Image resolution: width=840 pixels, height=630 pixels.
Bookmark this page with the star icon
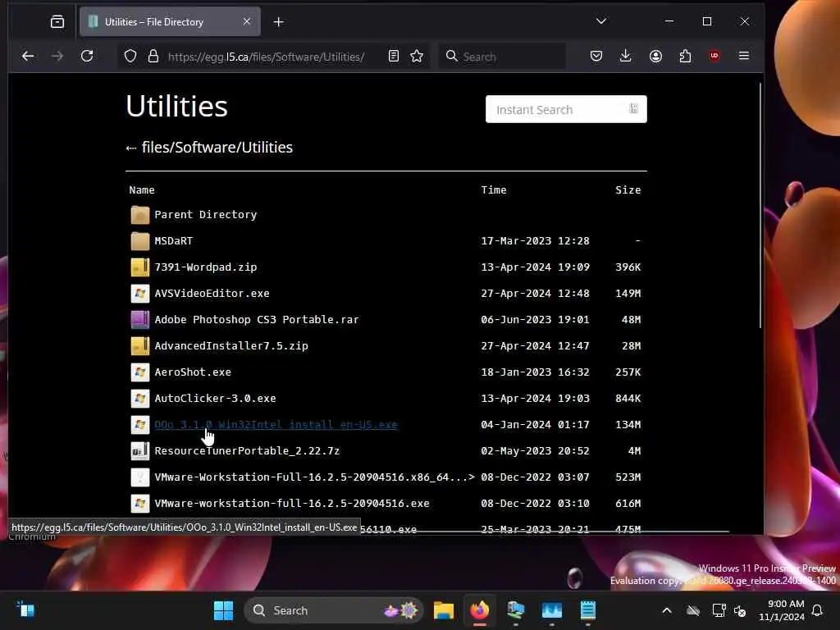pos(417,57)
